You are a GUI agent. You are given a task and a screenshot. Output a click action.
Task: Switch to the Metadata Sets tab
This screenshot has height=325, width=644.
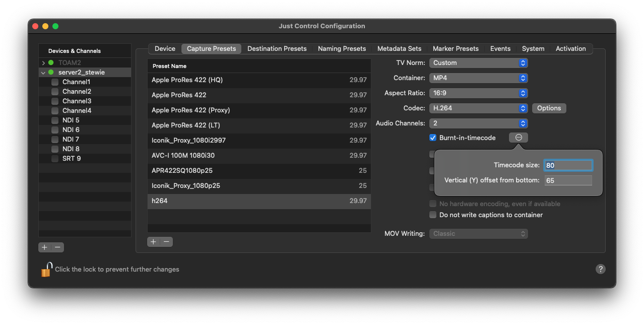pos(399,49)
